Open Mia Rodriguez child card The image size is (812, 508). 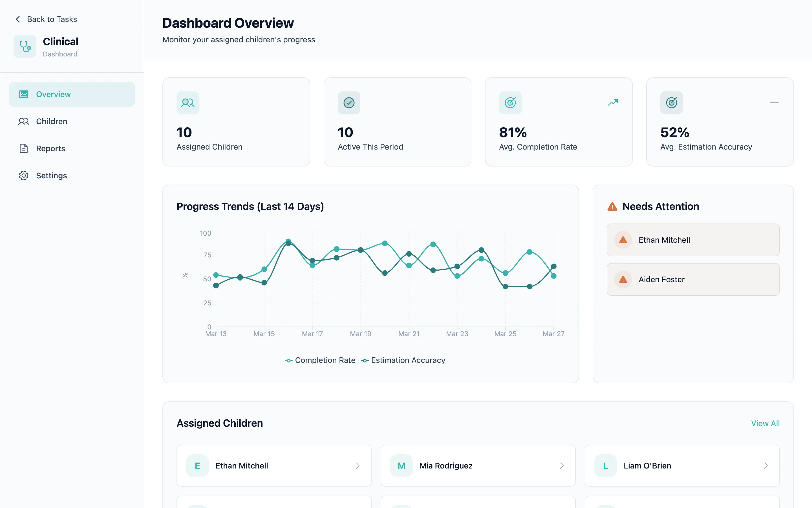478,466
